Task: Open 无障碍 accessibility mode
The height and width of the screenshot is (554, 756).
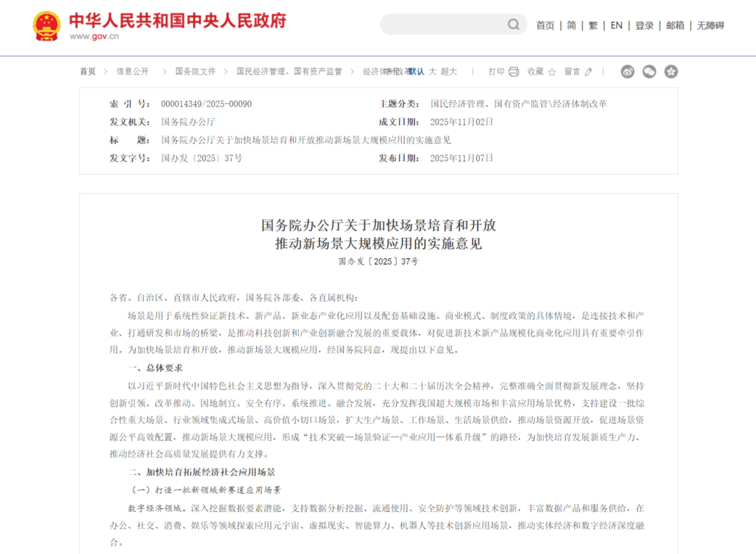Action: 710,25
